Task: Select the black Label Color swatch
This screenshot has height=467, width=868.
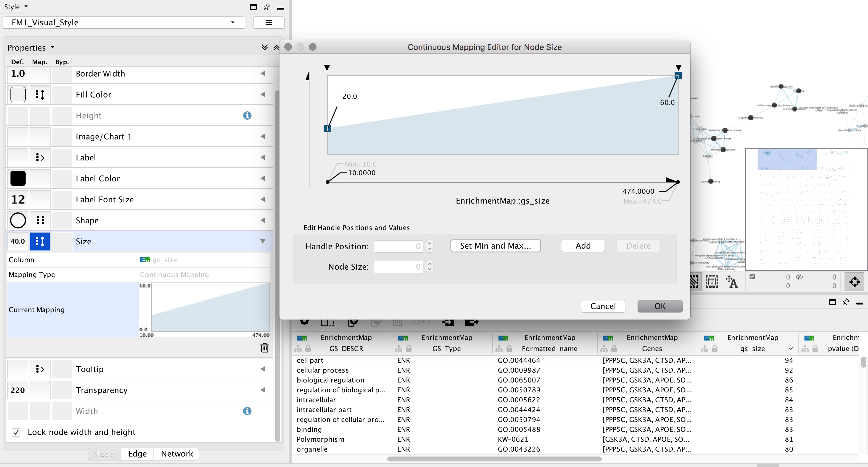Action: coord(18,178)
